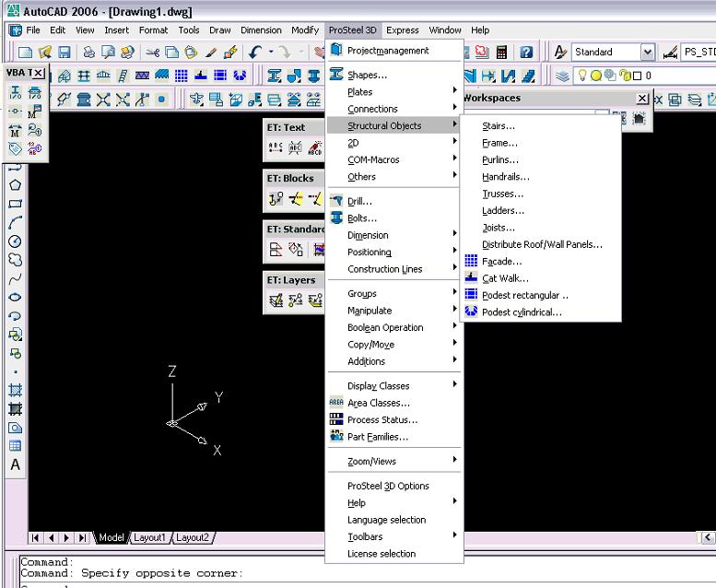Click the blue facade grid toolbar icon
The width and height of the screenshot is (716, 588).
(182, 76)
